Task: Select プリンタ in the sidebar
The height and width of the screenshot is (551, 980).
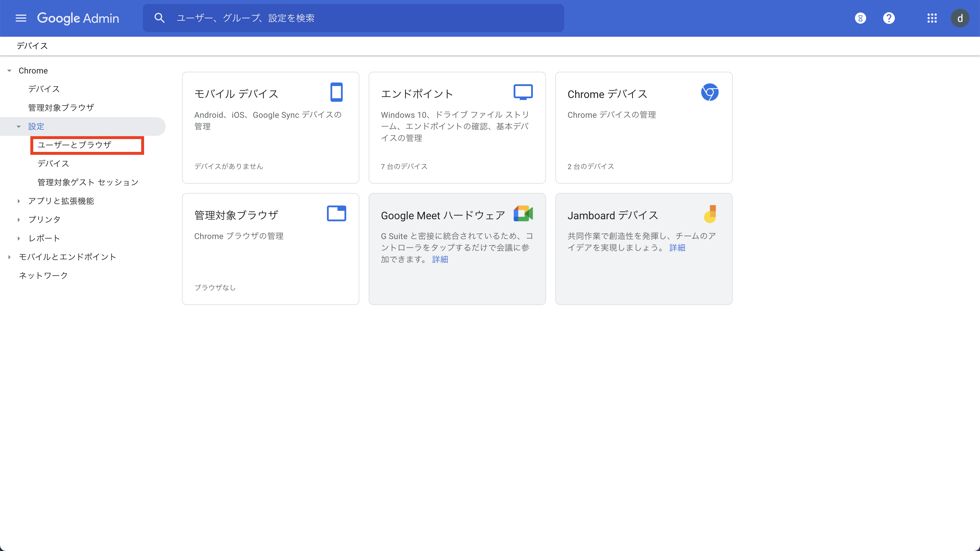Action: tap(45, 220)
